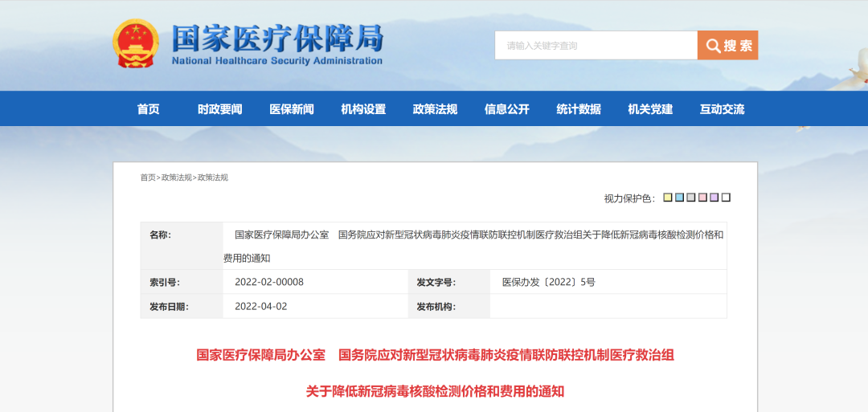Image resolution: width=868 pixels, height=412 pixels.
Task: Click document number 医保办发〔2022〕5号
Action: pos(549,282)
